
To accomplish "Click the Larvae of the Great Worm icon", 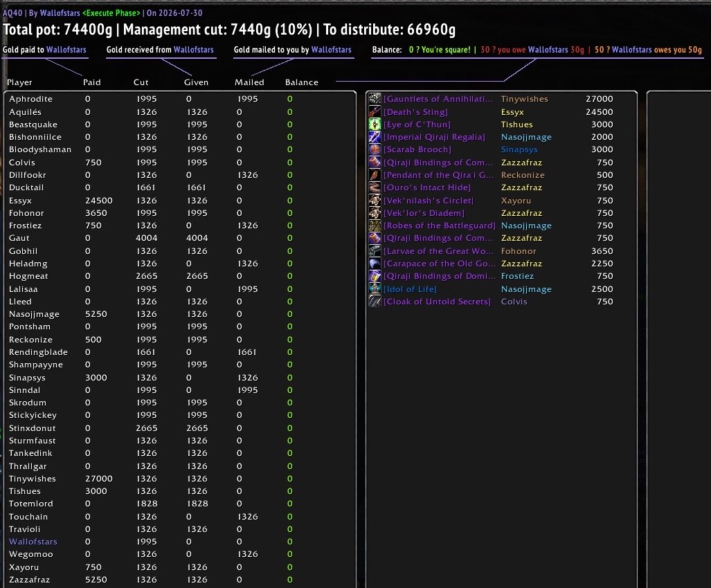I will click(x=375, y=251).
